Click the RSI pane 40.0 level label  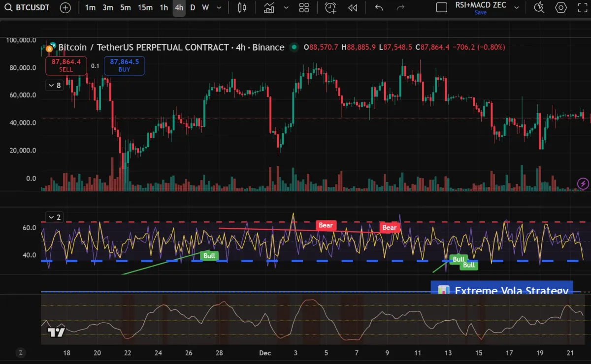point(30,255)
